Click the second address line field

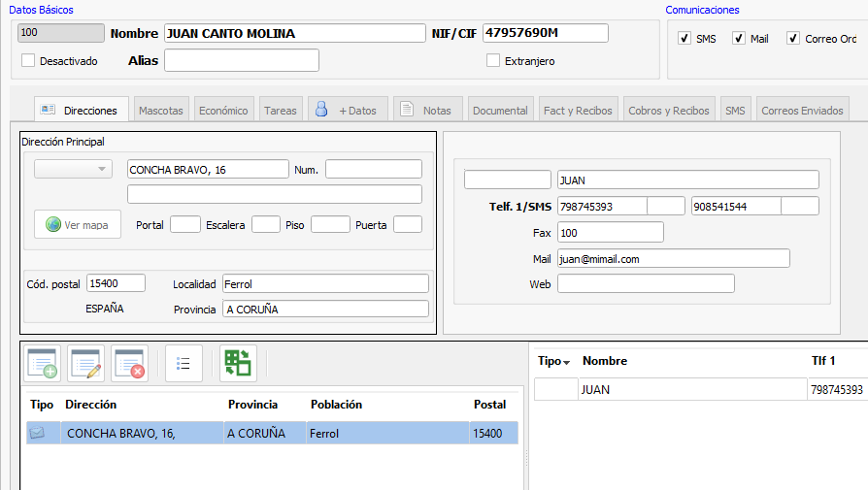pos(275,194)
